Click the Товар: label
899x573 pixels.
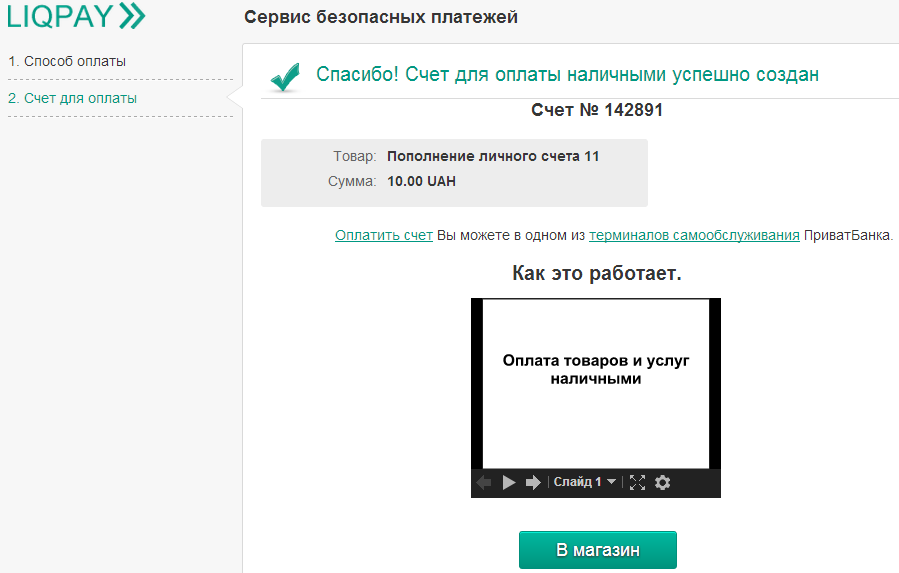point(355,156)
